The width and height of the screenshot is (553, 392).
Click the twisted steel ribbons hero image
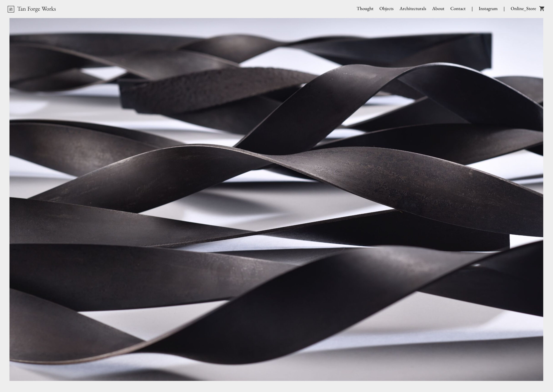[x=276, y=199]
